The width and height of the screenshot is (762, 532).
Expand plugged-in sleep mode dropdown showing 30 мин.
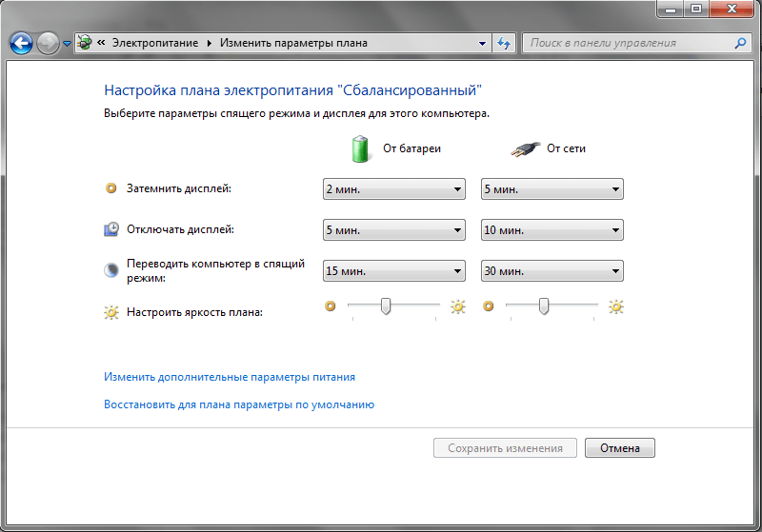[551, 271]
